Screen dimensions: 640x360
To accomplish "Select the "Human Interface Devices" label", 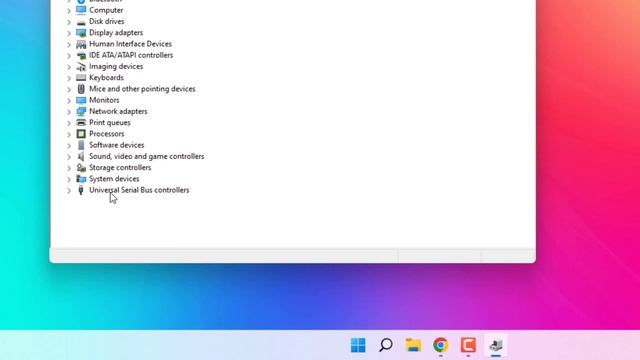I will point(130,44).
